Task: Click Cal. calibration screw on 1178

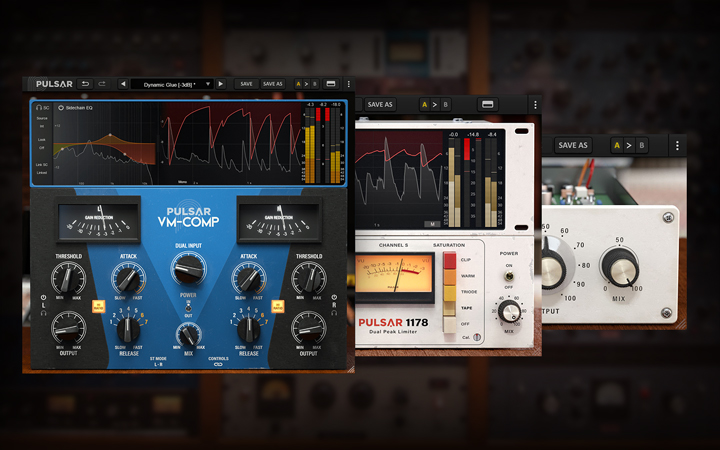Action: (477, 337)
